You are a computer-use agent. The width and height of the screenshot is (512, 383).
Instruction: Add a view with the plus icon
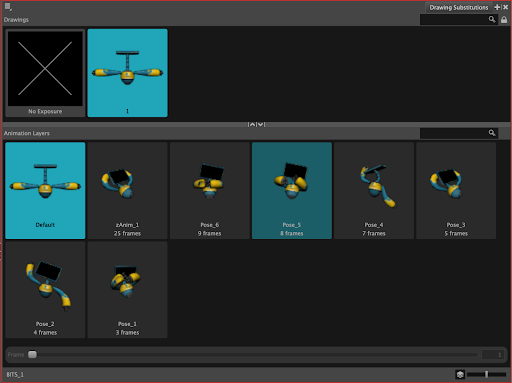(x=497, y=7)
